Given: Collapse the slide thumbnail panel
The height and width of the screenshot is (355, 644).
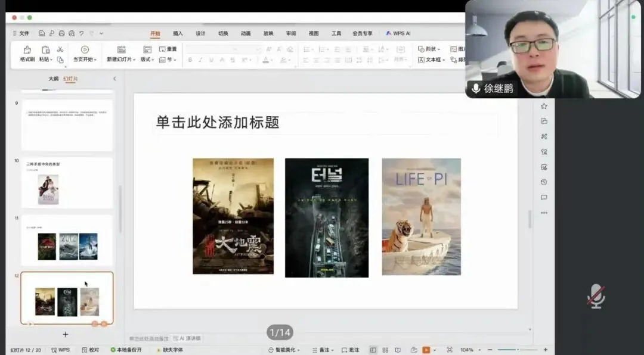Looking at the screenshot, I should click(114, 79).
